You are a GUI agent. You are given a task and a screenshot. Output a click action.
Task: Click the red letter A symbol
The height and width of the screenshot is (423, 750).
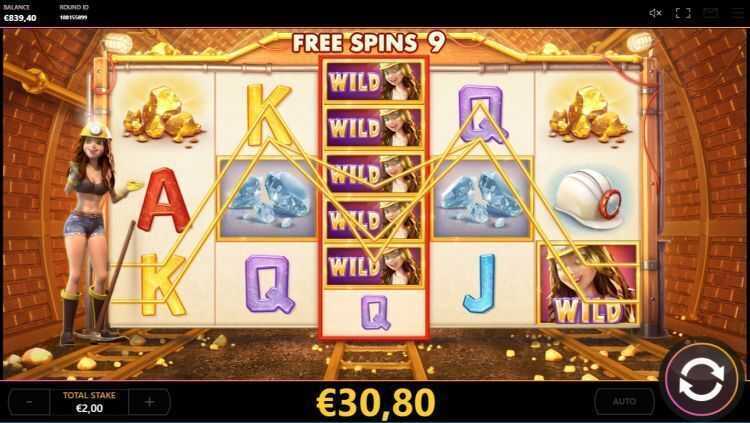(164, 200)
